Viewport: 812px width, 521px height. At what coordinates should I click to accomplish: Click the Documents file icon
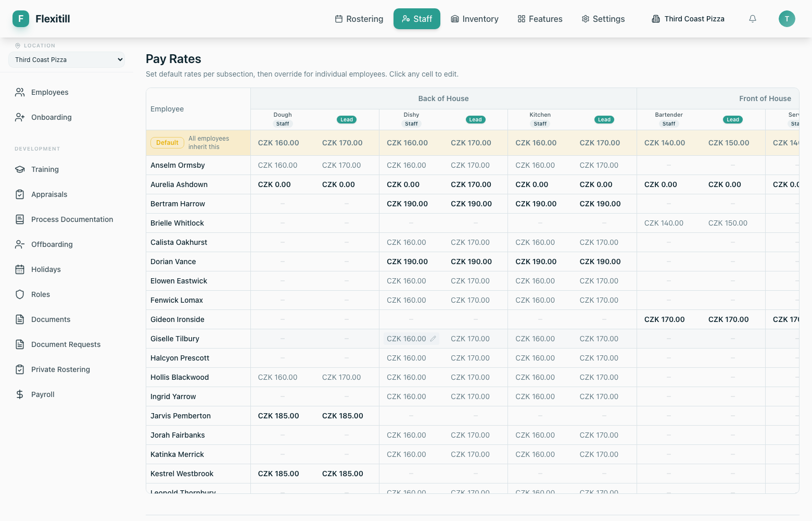pyautogui.click(x=20, y=319)
